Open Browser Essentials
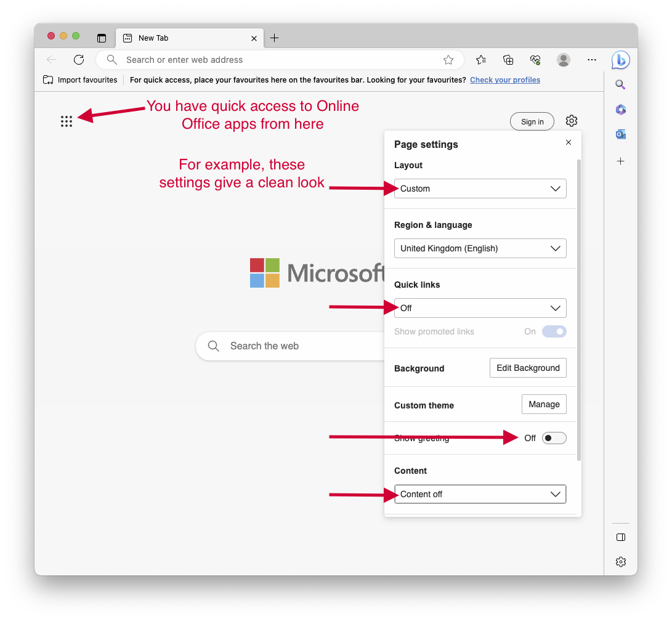672x621 pixels. click(535, 60)
